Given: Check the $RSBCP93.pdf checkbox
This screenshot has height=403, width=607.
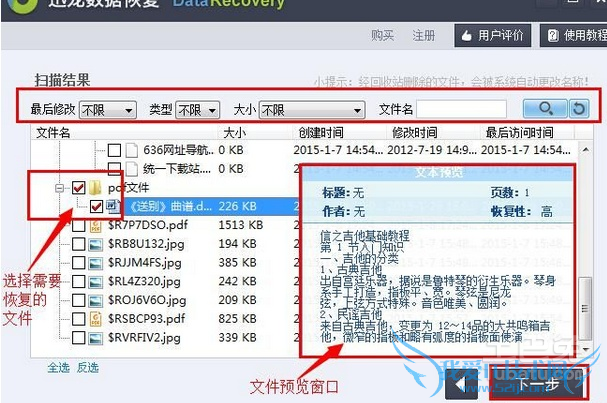Looking at the screenshot, I should (79, 319).
